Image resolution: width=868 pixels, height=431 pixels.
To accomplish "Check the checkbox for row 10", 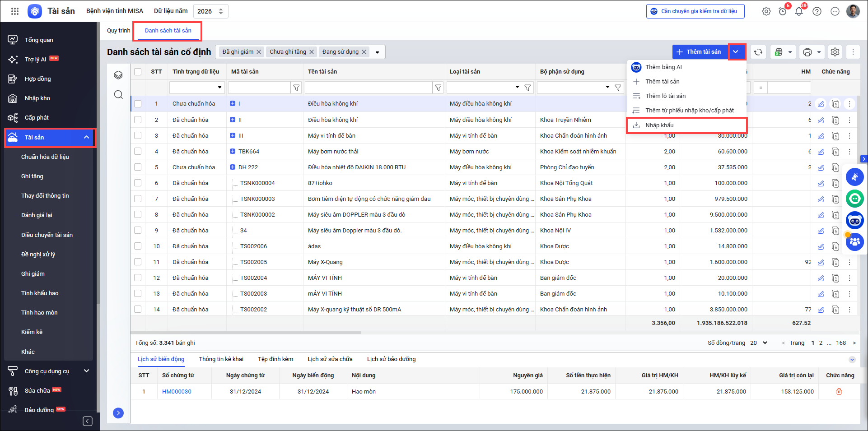I will [x=138, y=246].
